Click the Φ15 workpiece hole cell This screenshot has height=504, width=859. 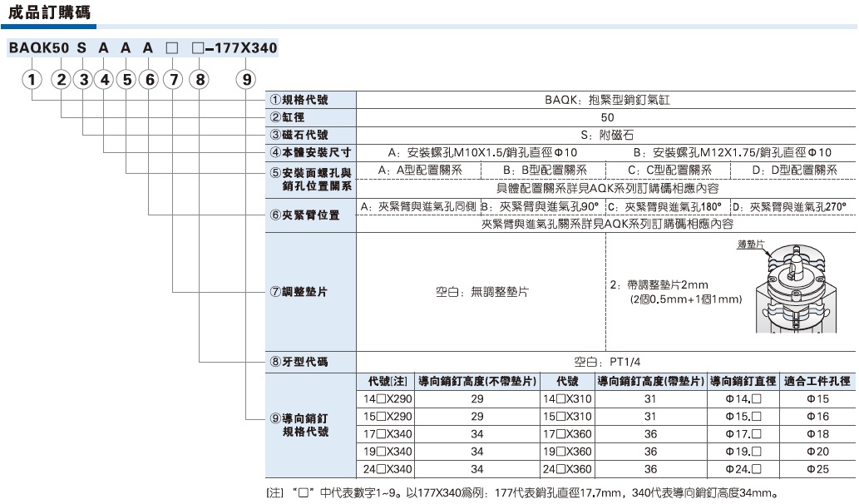pos(817,399)
